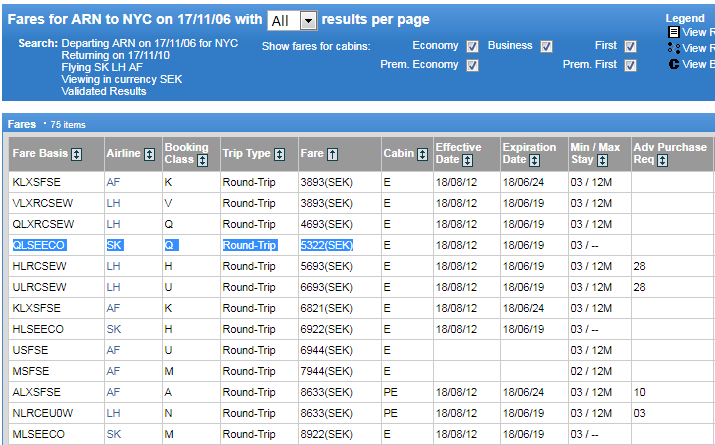Sort fares by Booking Class
The image size is (715, 445).
point(202,160)
